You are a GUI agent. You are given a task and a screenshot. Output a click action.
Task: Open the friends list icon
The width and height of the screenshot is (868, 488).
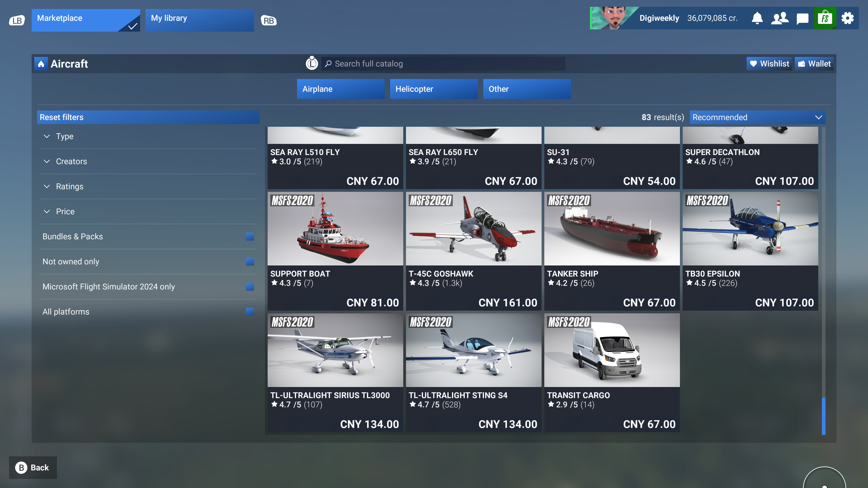pyautogui.click(x=780, y=18)
